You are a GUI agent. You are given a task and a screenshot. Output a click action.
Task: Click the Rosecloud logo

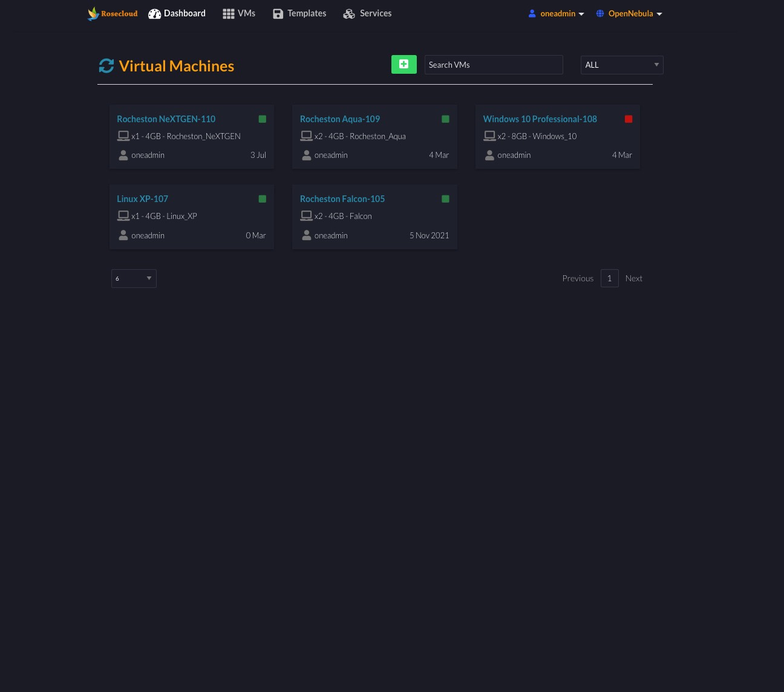pyautogui.click(x=113, y=13)
